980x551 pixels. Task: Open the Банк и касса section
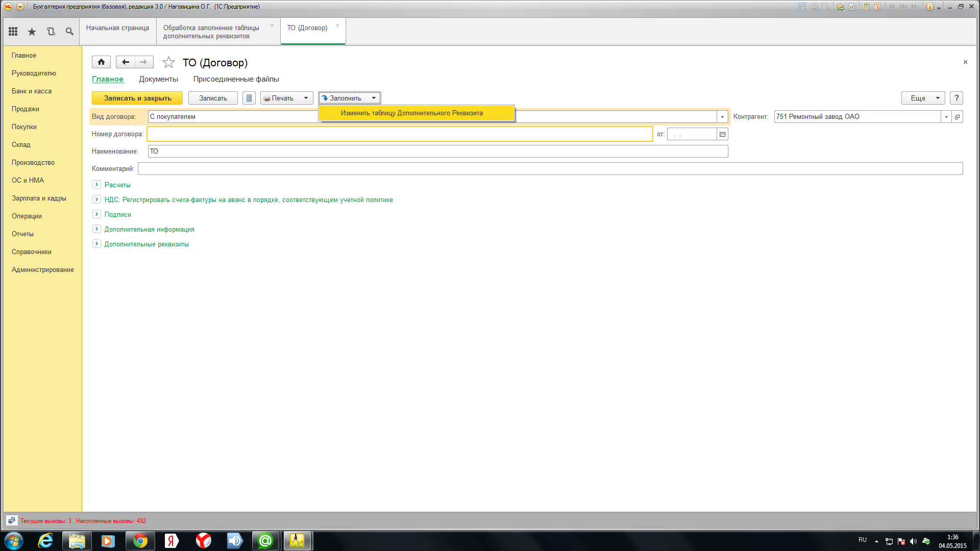[32, 91]
